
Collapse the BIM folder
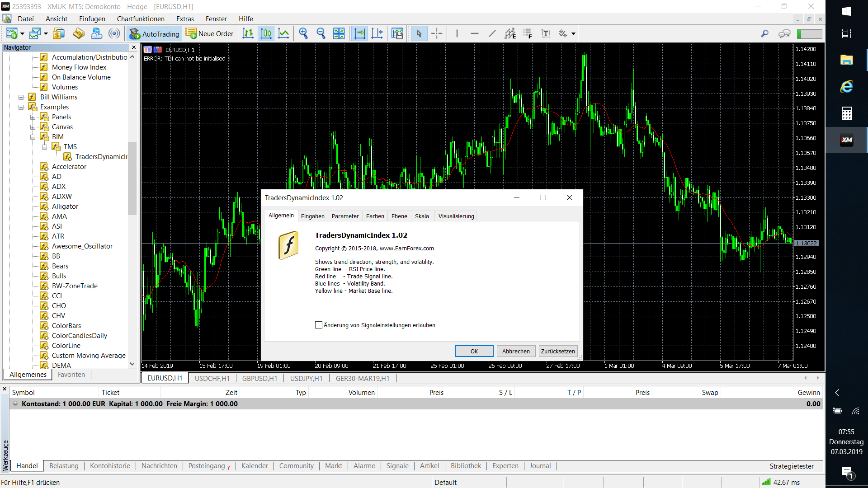(x=33, y=137)
